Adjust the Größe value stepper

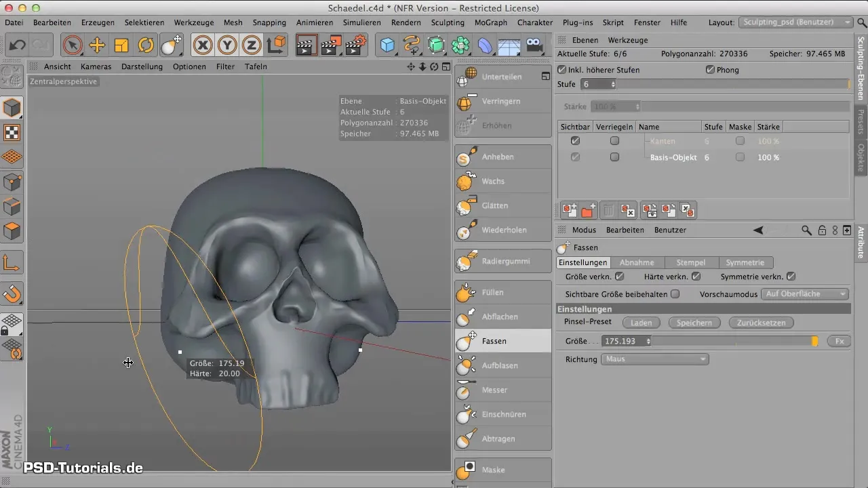click(649, 342)
